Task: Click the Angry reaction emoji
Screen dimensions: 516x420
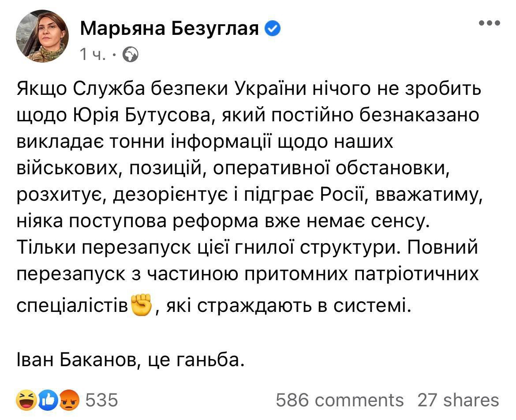Action: point(70,400)
